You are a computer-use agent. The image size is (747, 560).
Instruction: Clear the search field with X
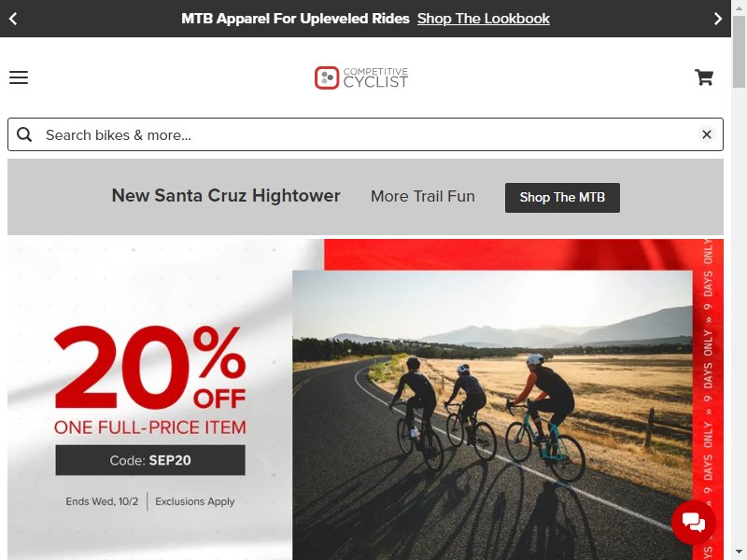707,134
